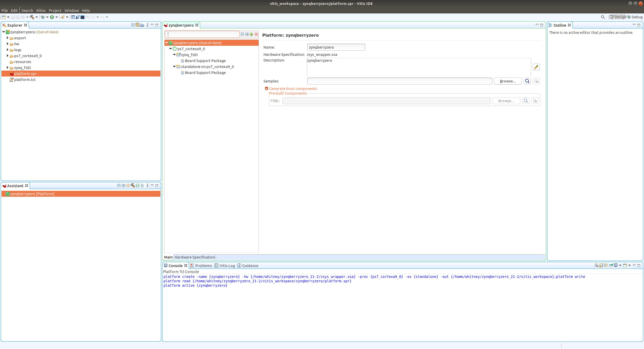The width and height of the screenshot is (644, 349).
Task: Open the Assistant view menu (three dots)
Action: click(148, 185)
